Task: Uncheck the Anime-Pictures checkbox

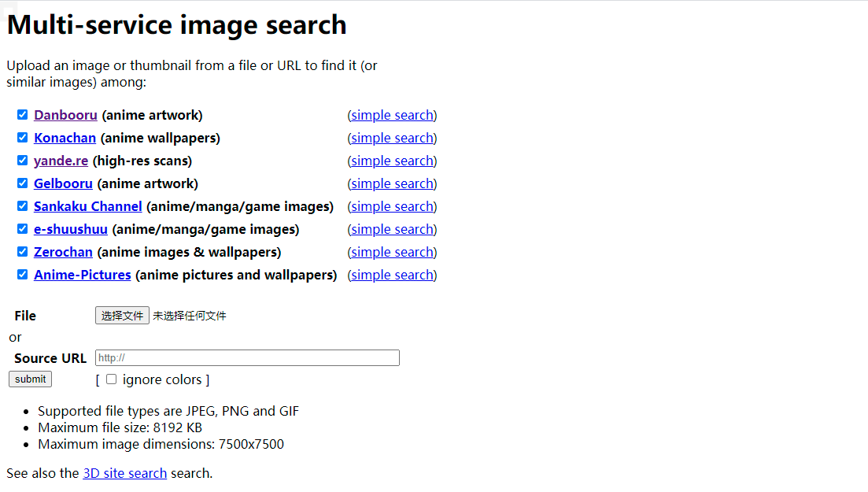Action: 22,274
